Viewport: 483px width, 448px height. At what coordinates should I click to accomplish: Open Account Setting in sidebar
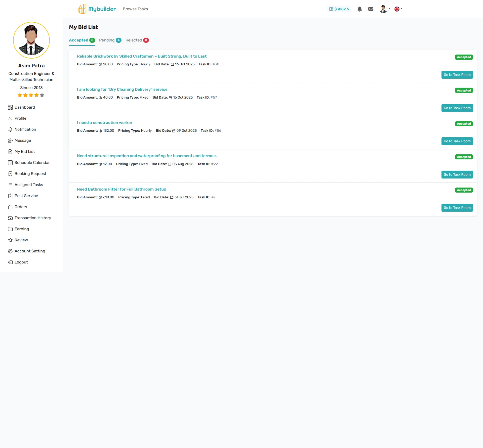click(x=30, y=251)
